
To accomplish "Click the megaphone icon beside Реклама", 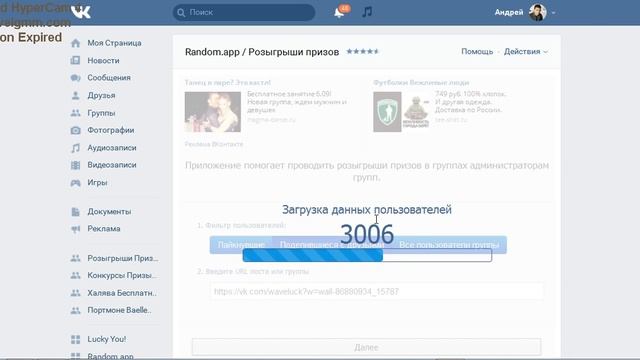I will (x=76, y=229).
